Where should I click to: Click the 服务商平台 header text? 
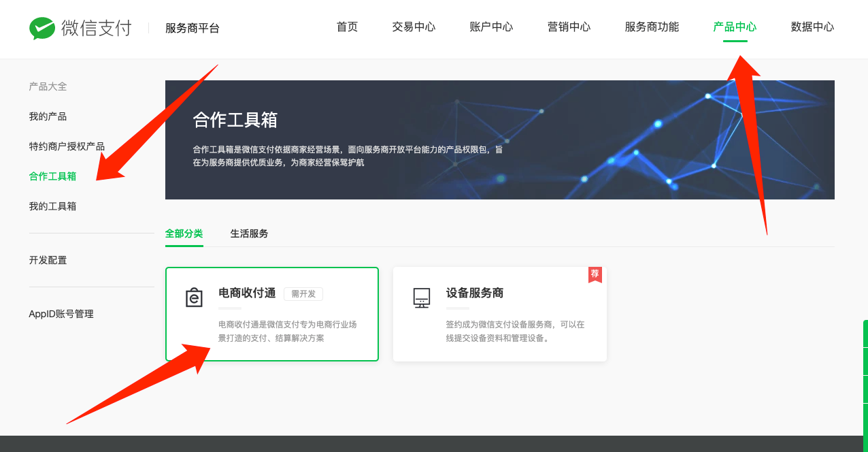point(193,29)
